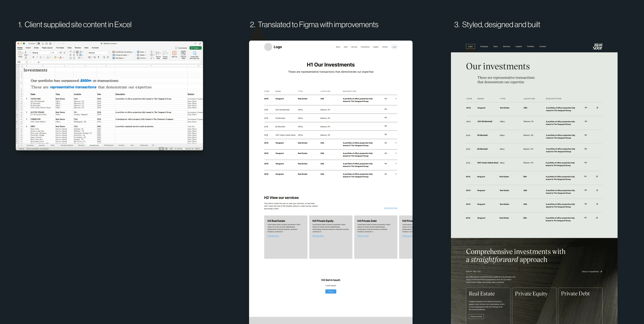The image size is (644, 324).
Task: Click the View all services link
Action: pos(390,208)
